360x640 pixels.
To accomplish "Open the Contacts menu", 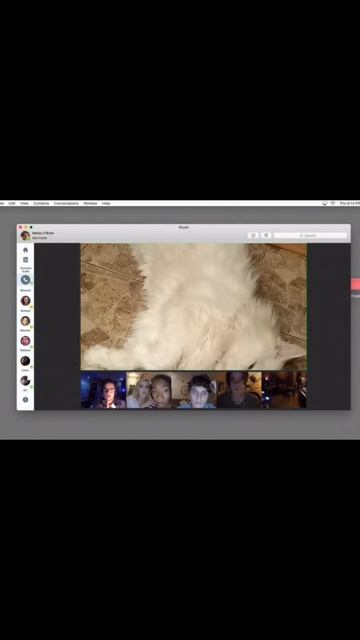I will pyautogui.click(x=41, y=203).
